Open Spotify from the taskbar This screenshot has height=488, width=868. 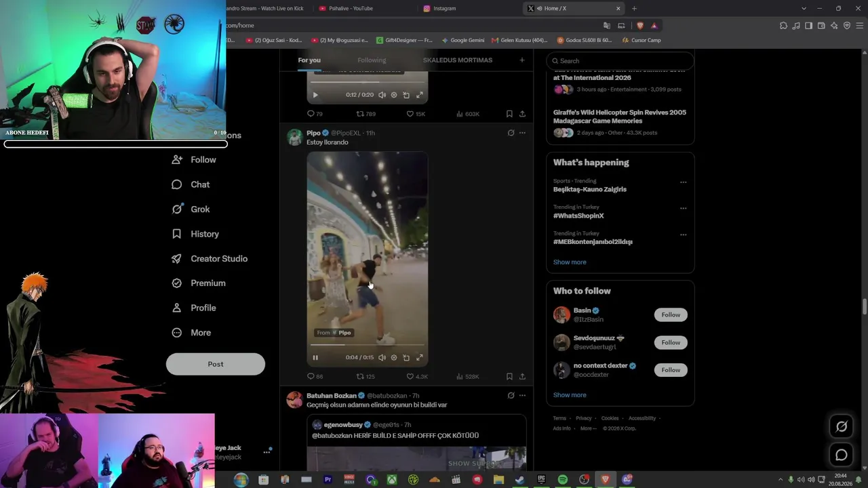click(x=562, y=480)
